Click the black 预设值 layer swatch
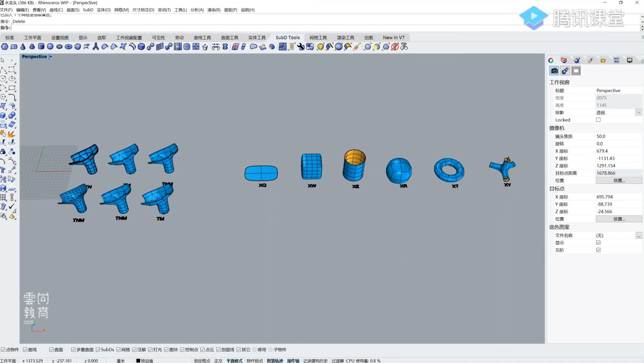 (138, 361)
